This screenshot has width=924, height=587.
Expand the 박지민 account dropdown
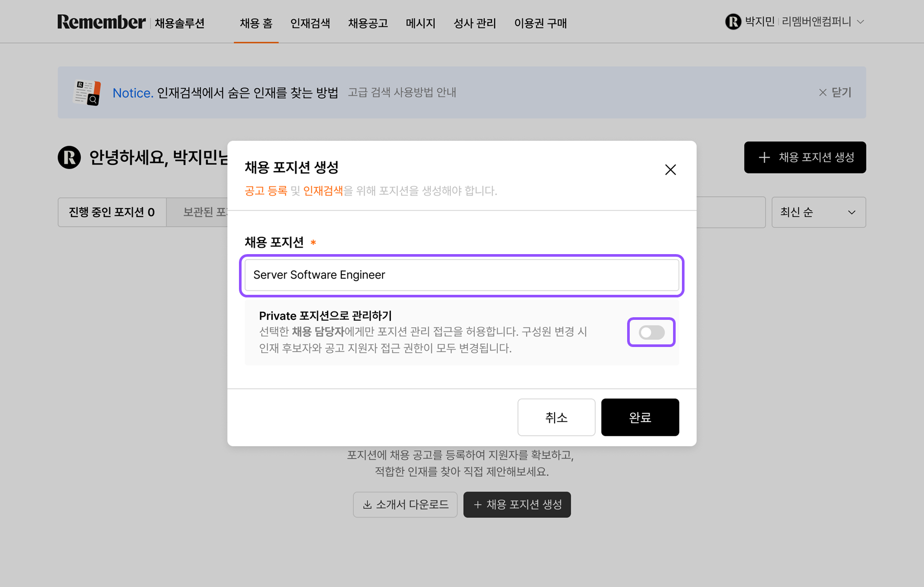click(860, 22)
